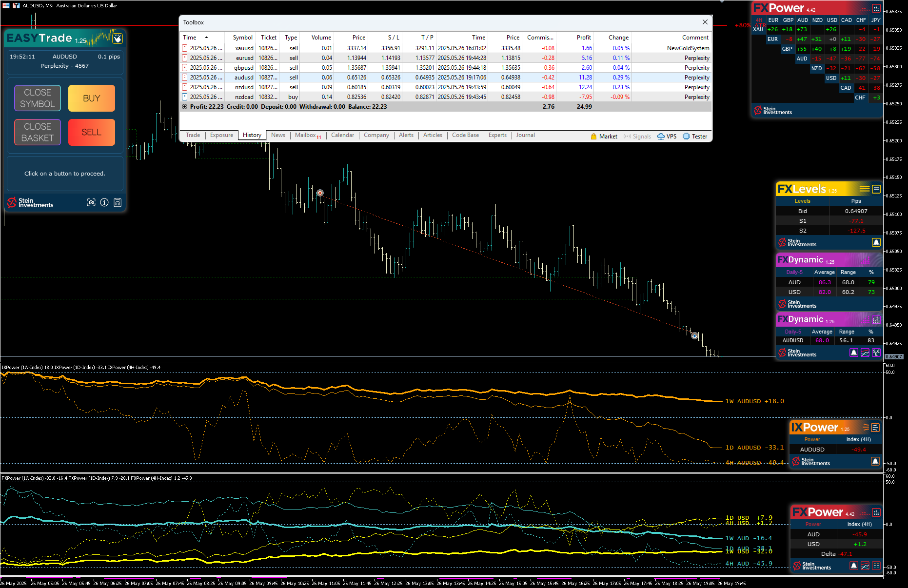The height and width of the screenshot is (588, 908).
Task: Switch to the Trade tab in Toolbox
Action: [193, 136]
